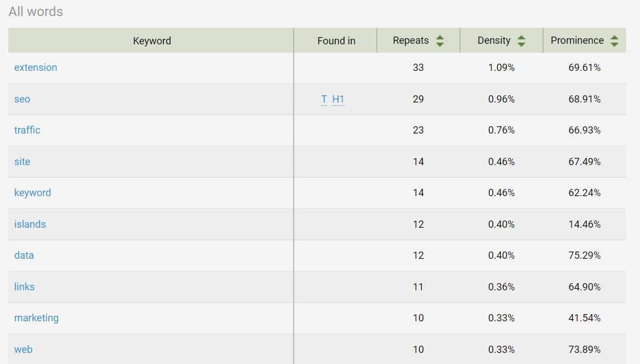Select prominence value 14.46% for islands
The width and height of the screenshot is (640, 364).
pyautogui.click(x=585, y=224)
